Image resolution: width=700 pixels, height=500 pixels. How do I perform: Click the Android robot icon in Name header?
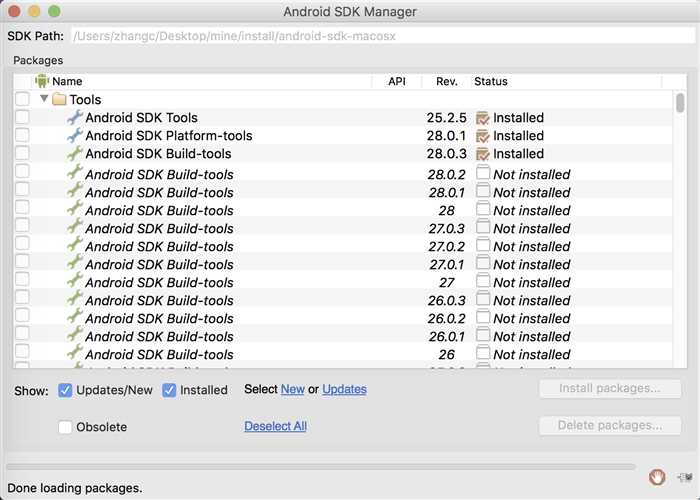click(x=42, y=81)
